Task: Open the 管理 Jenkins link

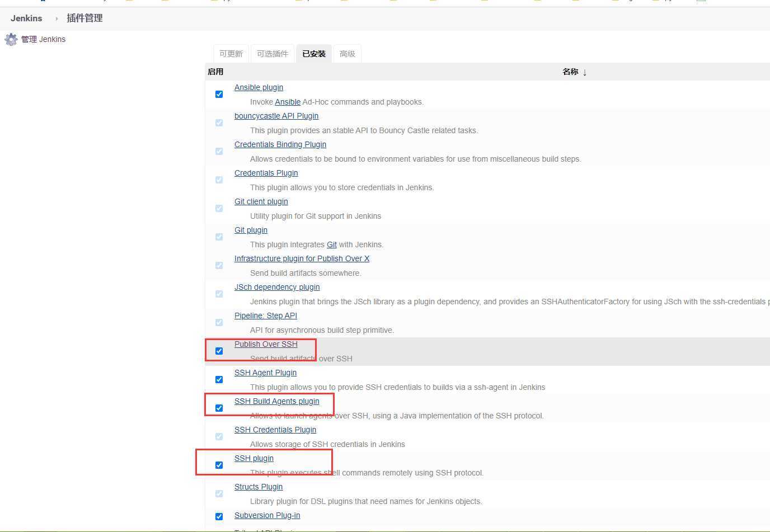Action: point(43,39)
